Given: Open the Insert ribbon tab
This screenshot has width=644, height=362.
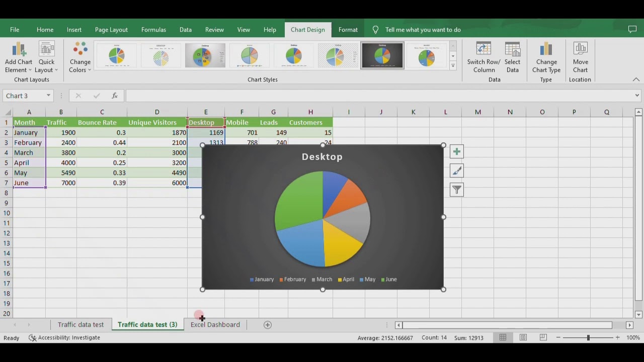Looking at the screenshot, I should pos(74,30).
